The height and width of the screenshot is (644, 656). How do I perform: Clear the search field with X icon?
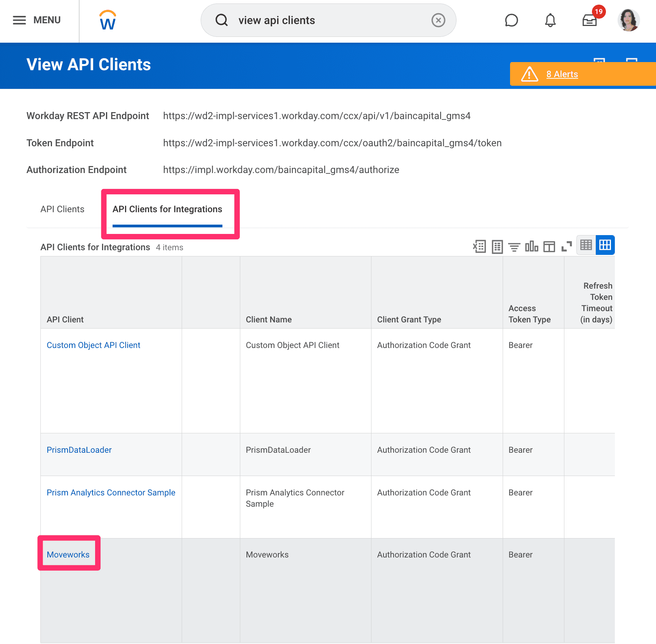click(438, 20)
